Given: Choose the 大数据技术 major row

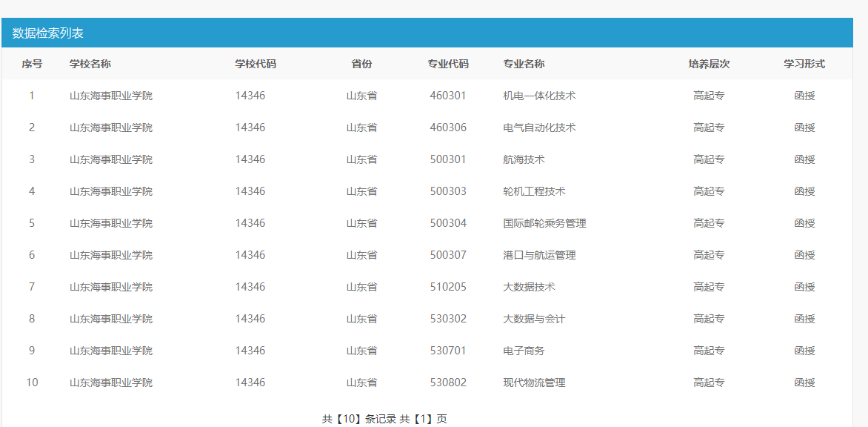Looking at the screenshot, I should pos(529,287).
